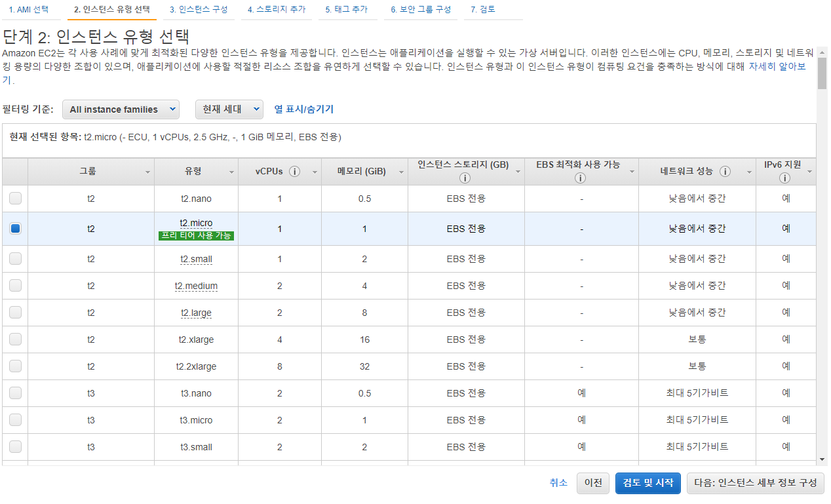831x504 pixels.
Task: Open sort arrow of 네트워크 성능 column
Action: (749, 172)
